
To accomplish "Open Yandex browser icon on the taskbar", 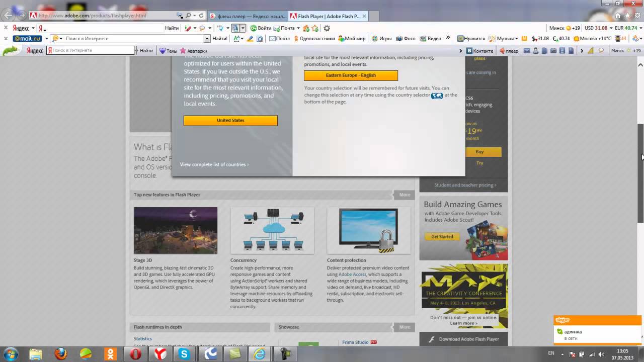I will pyautogui.click(x=160, y=354).
